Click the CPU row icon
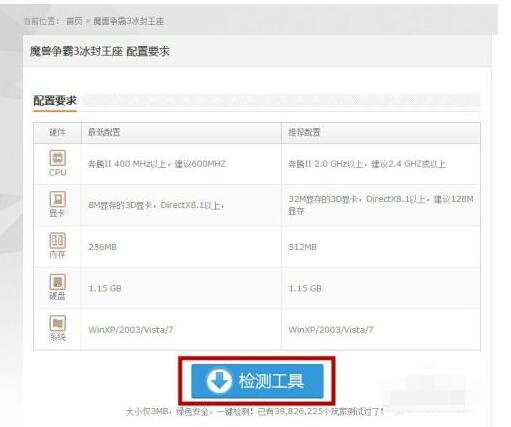Image resolution: width=511 pixels, height=427 pixels. tap(57, 158)
